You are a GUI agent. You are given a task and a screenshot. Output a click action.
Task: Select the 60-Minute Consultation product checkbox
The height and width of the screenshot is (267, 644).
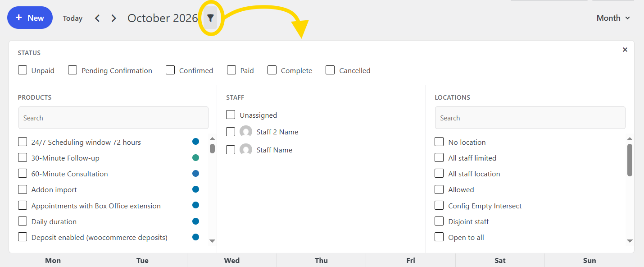(x=23, y=173)
